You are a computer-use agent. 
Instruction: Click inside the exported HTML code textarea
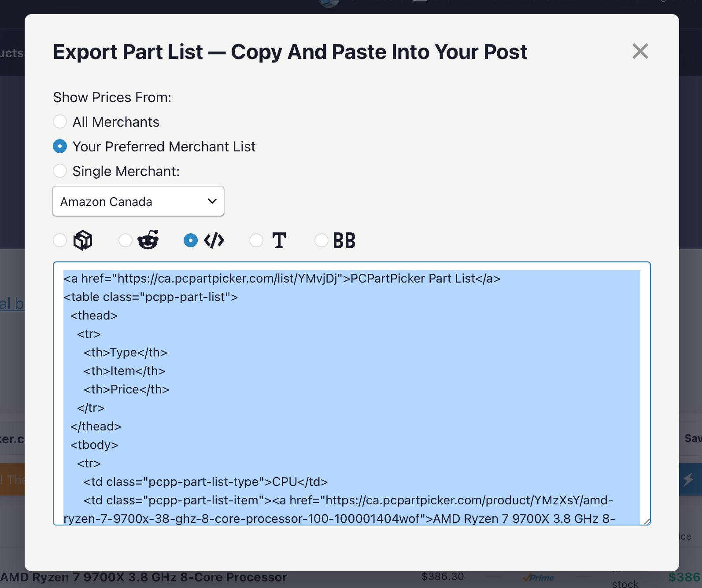pos(352,393)
